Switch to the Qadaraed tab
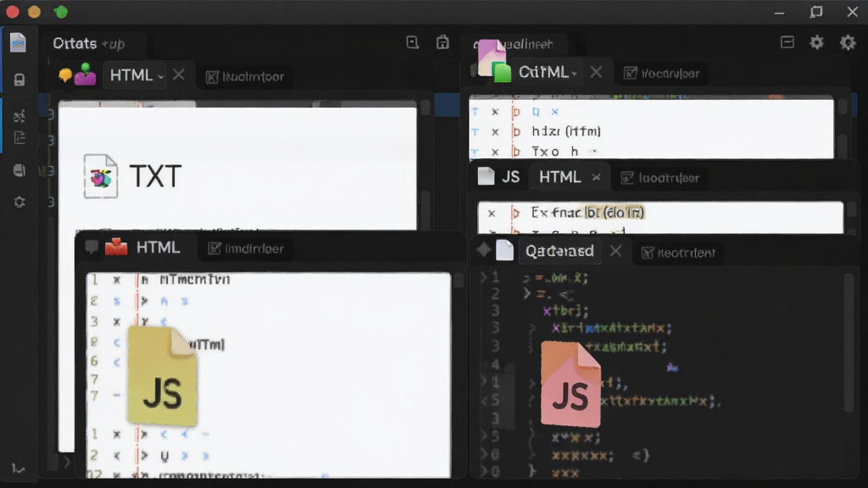Image resolution: width=868 pixels, height=488 pixels. (559, 251)
